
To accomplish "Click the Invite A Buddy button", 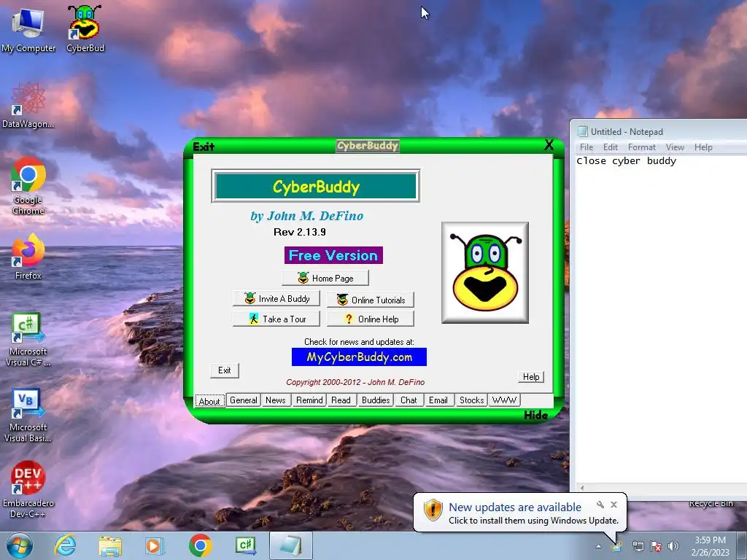I will pos(276,298).
